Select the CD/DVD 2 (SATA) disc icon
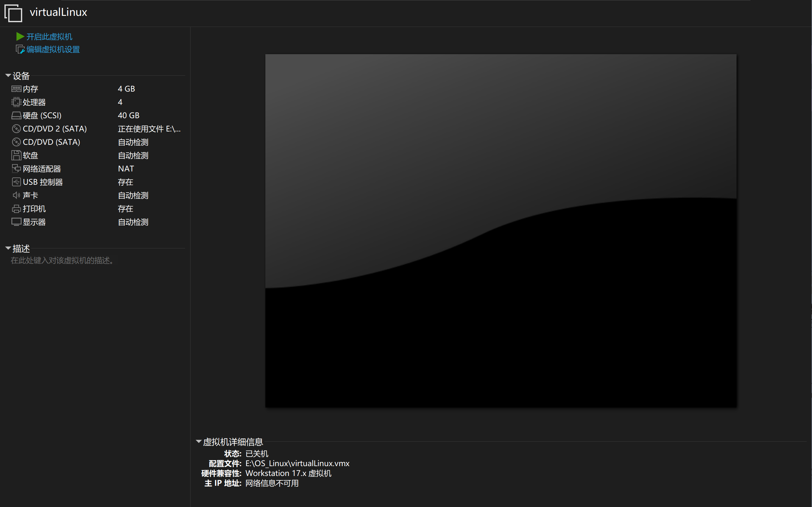812x507 pixels. click(16, 129)
